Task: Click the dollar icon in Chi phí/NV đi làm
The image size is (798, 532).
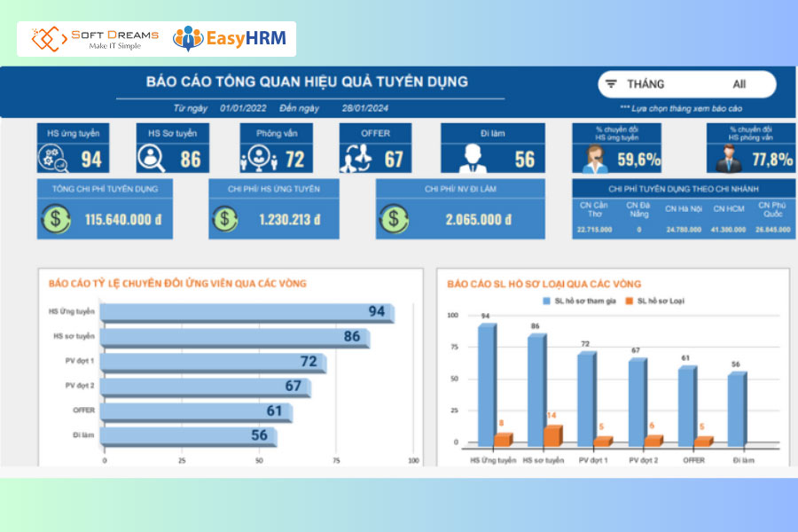Action: point(393,219)
